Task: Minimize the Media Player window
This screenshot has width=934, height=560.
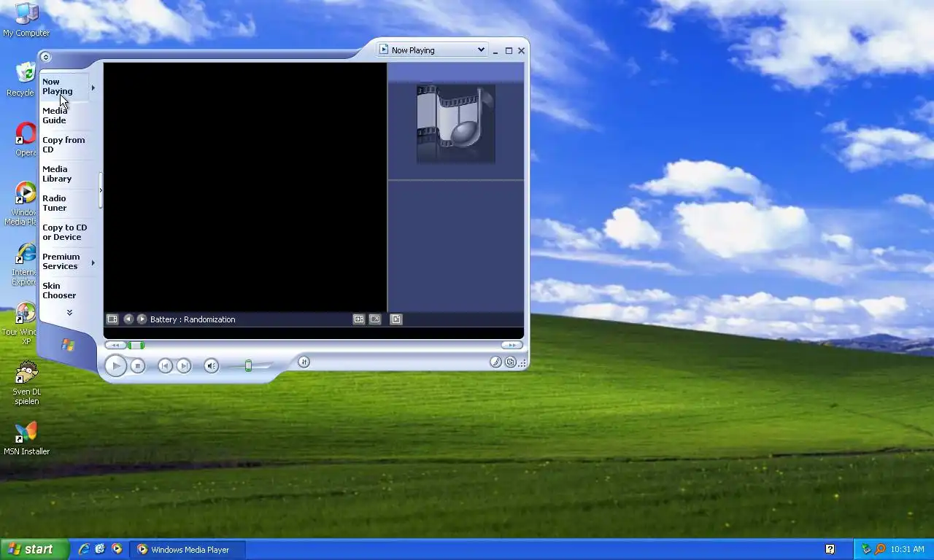Action: coord(495,51)
